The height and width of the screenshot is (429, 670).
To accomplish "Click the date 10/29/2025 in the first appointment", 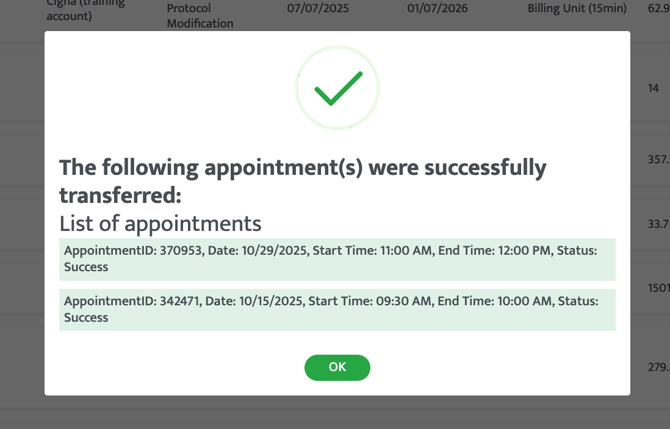I will pos(253,250).
